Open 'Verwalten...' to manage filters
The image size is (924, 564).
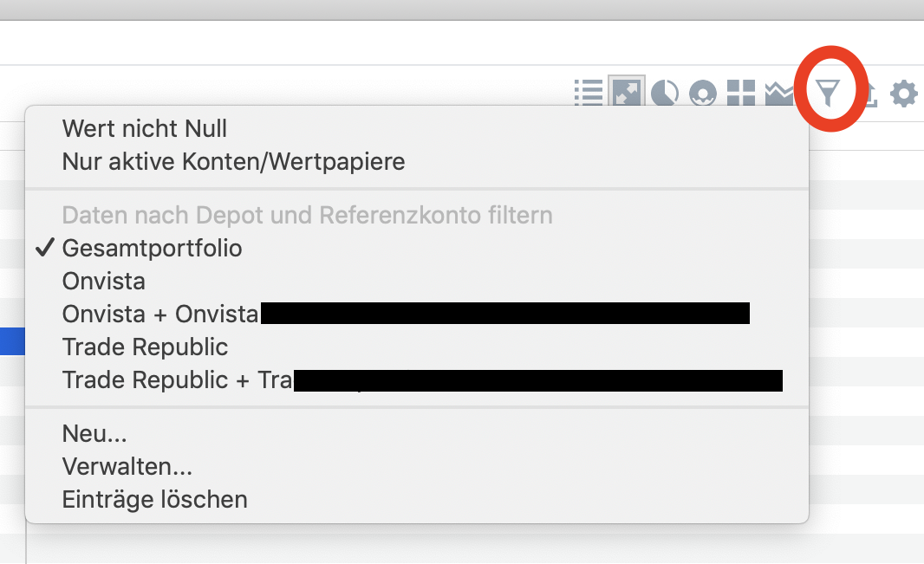click(127, 467)
